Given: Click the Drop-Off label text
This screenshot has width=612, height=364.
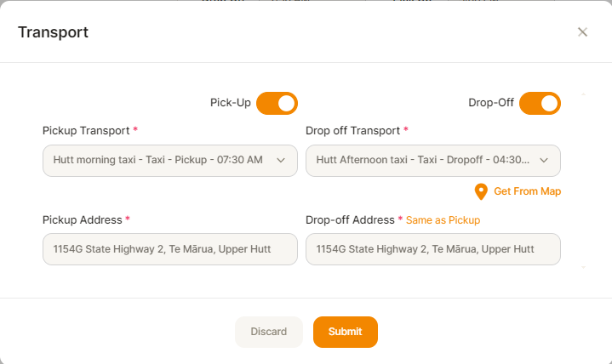Looking at the screenshot, I should click(491, 103).
